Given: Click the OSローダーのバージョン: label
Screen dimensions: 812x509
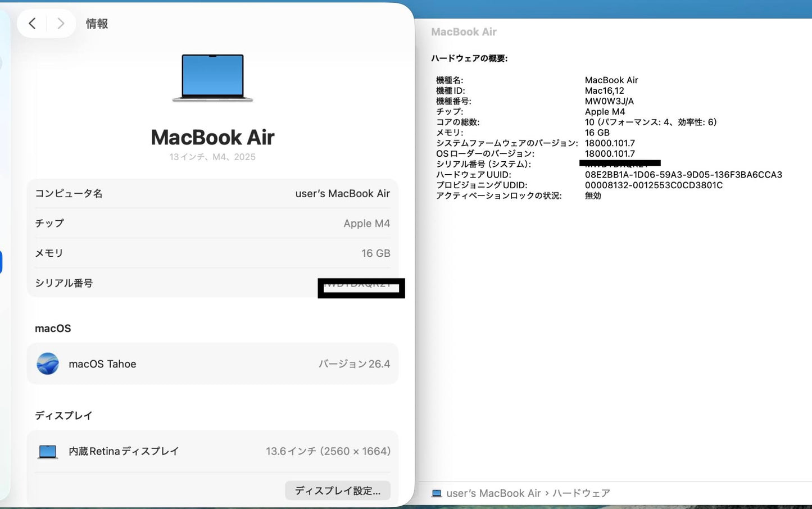Looking at the screenshot, I should [x=485, y=153].
